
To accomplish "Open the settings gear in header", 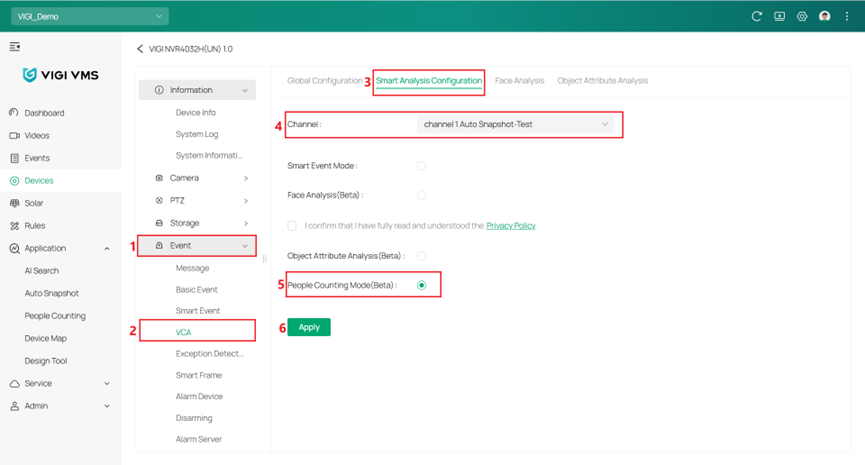I will (x=802, y=17).
